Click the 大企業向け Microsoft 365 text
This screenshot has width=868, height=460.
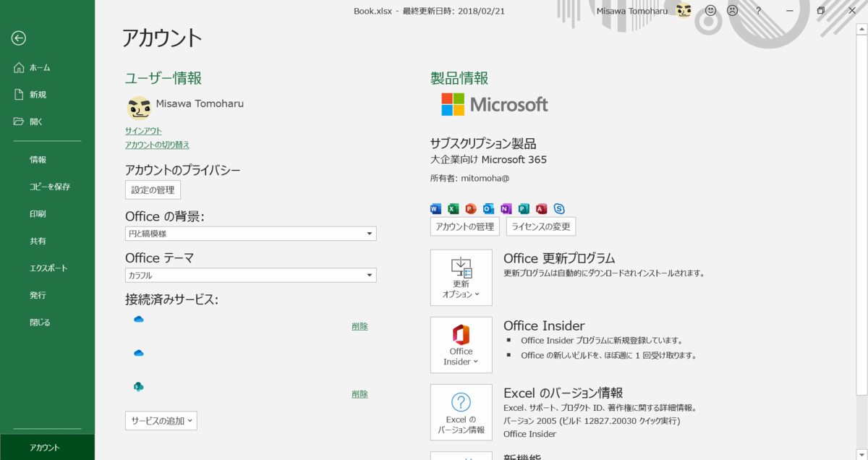[488, 160]
